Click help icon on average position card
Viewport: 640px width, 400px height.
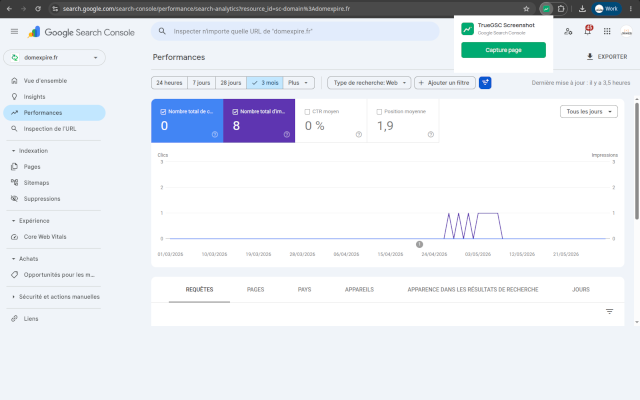pos(431,134)
